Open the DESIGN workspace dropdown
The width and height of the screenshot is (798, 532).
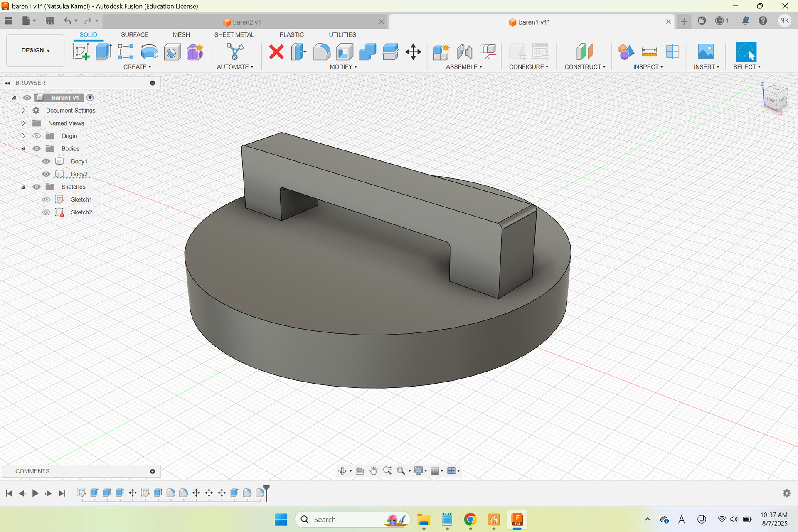pos(35,50)
